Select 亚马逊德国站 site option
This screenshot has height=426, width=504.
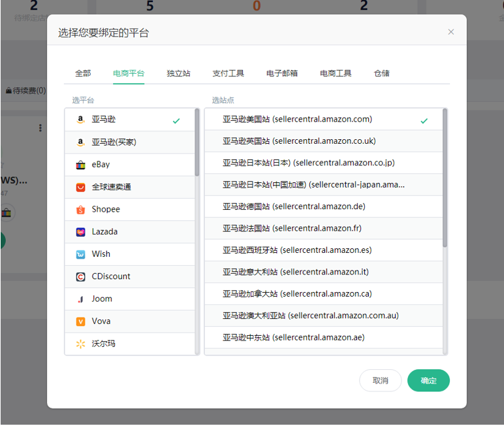point(294,206)
